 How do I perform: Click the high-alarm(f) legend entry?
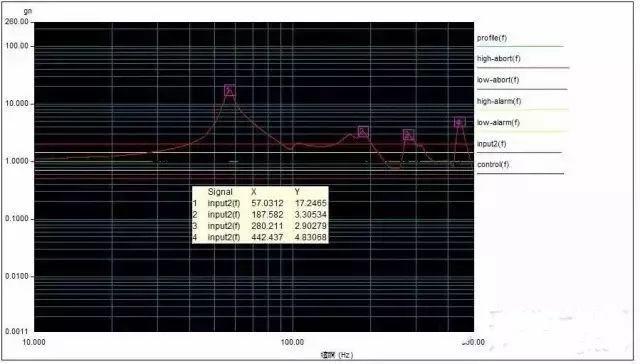(499, 101)
